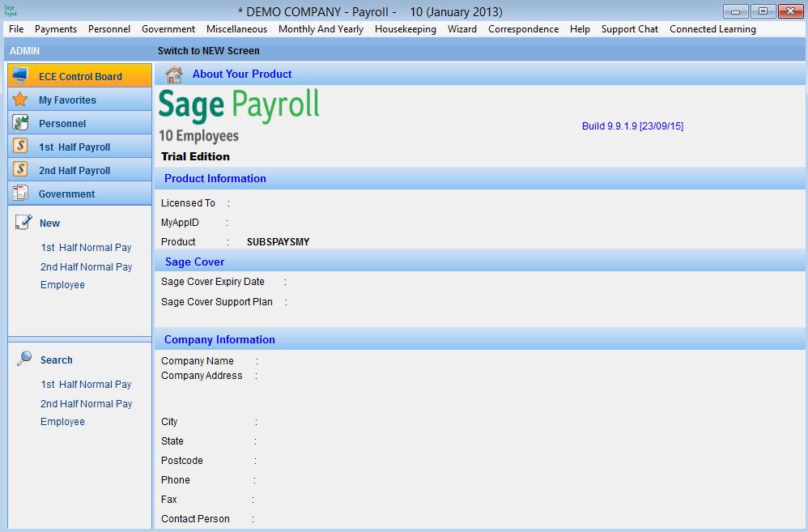808x532 pixels.
Task: Click the Sage Payroll logo
Action: click(239, 106)
